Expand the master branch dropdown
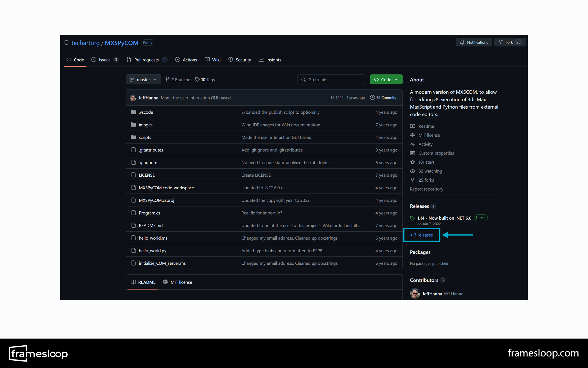Viewport: 588px width, 368px height. tap(143, 79)
